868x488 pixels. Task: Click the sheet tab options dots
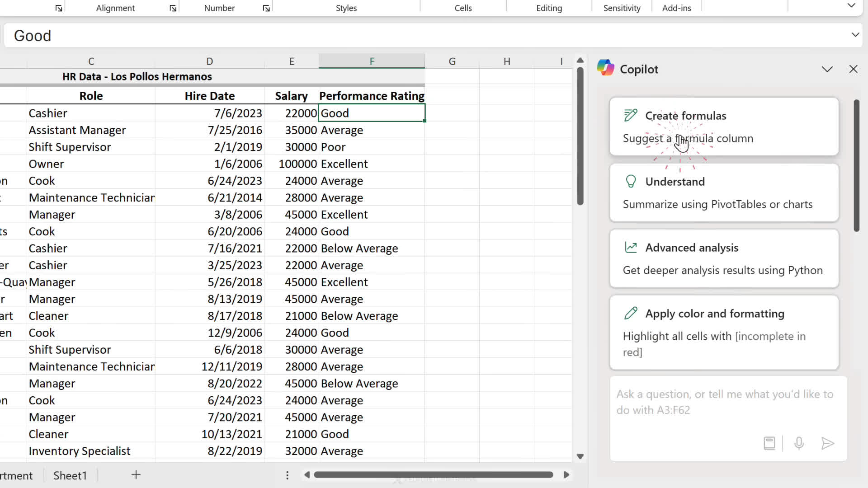pyautogui.click(x=287, y=475)
